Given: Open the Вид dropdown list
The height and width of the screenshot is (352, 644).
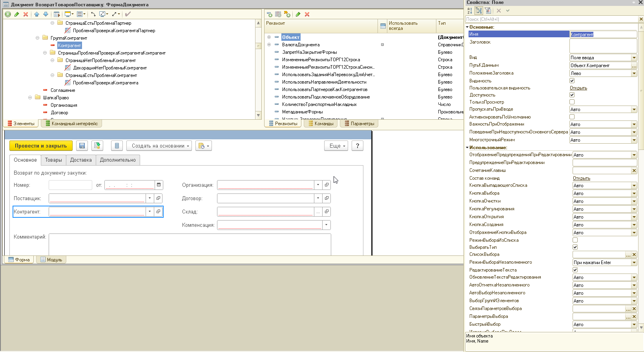Looking at the screenshot, I should [x=634, y=58].
